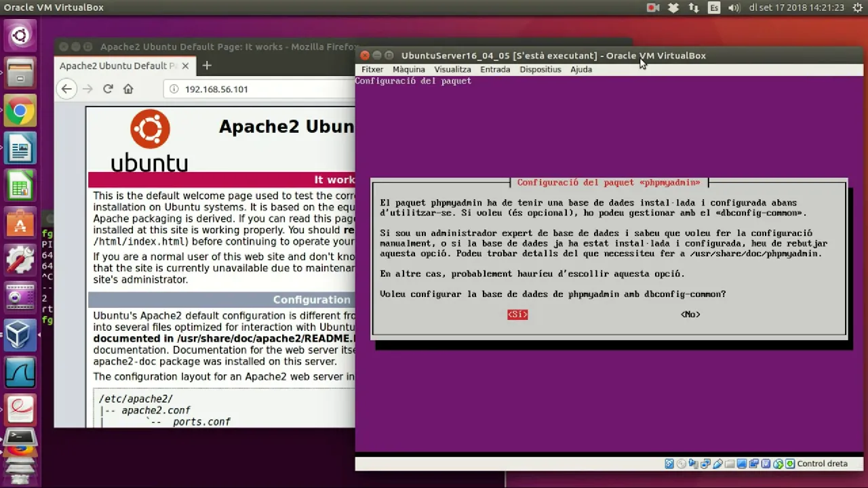Screen dimensions: 868x488
Task: Open the Màquina menu in VirtualBox
Action: pos(409,69)
